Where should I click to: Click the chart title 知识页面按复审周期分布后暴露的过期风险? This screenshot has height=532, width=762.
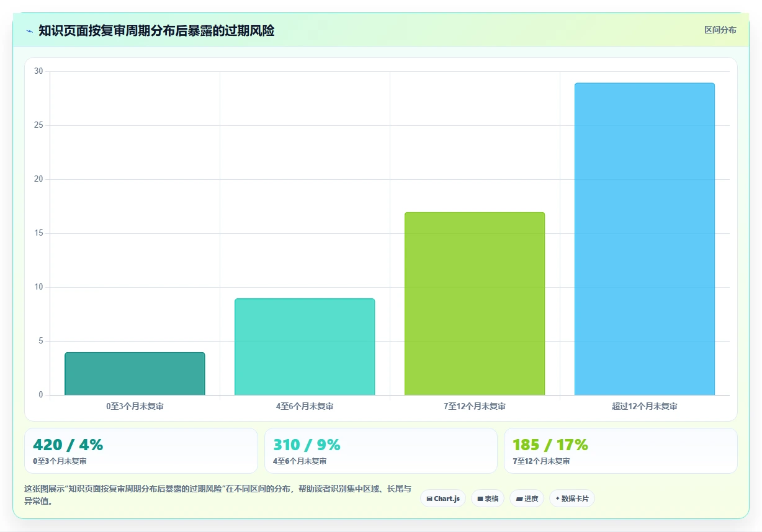coord(156,30)
